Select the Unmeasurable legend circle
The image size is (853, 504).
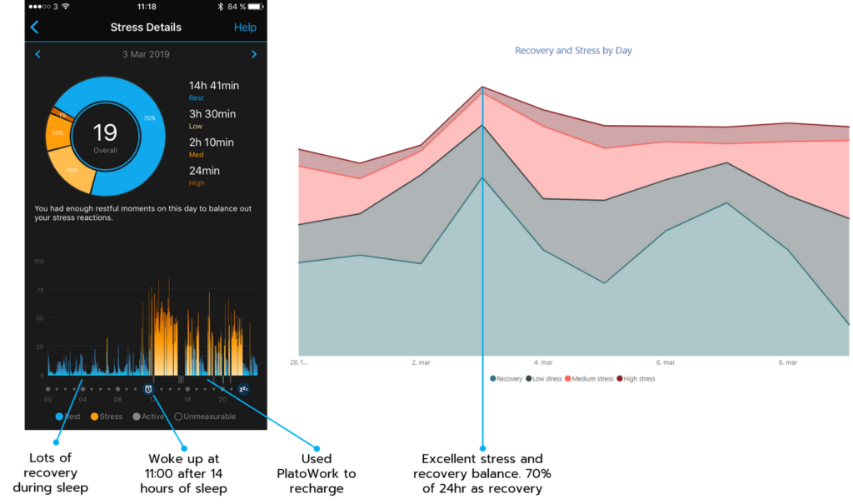pos(178,417)
